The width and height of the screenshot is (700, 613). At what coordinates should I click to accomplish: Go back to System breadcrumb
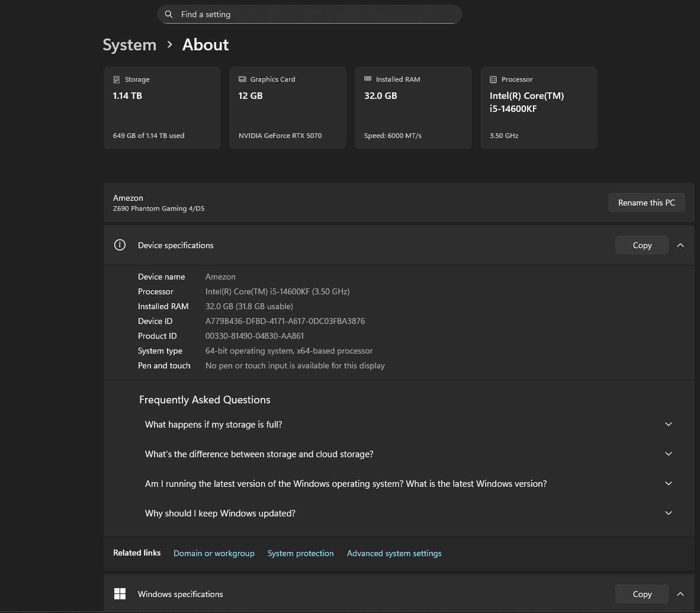[129, 45]
